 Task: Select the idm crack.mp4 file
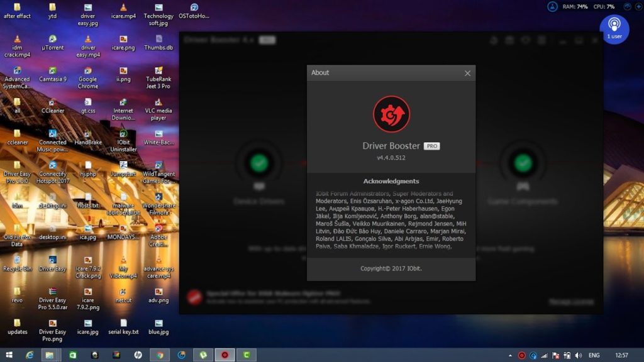point(17,47)
